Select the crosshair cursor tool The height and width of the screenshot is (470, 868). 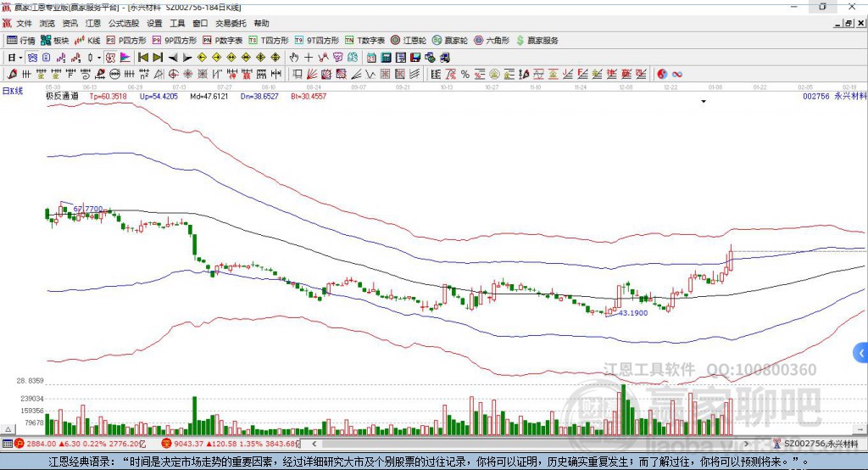pyautogui.click(x=309, y=58)
